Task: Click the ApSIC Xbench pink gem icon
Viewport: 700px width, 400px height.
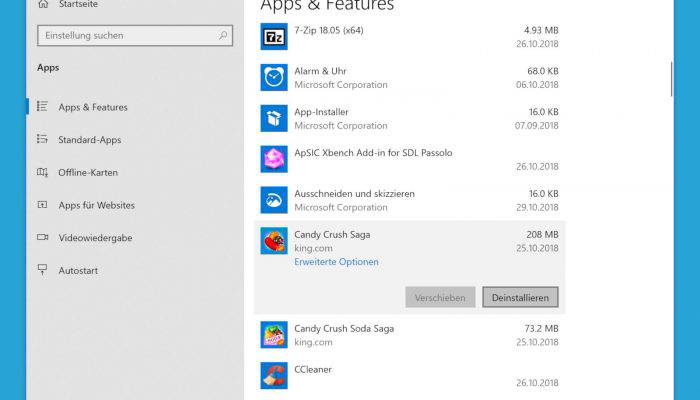Action: (x=274, y=159)
